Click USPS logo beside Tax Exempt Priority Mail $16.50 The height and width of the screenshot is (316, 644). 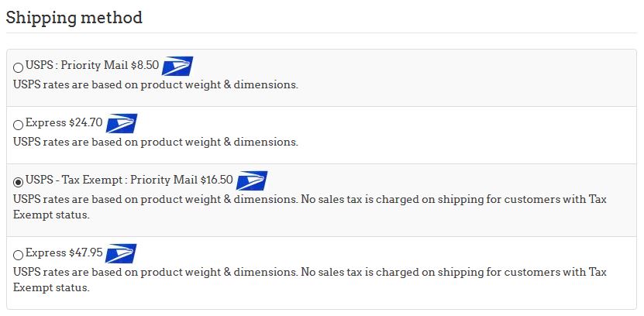[x=251, y=181]
